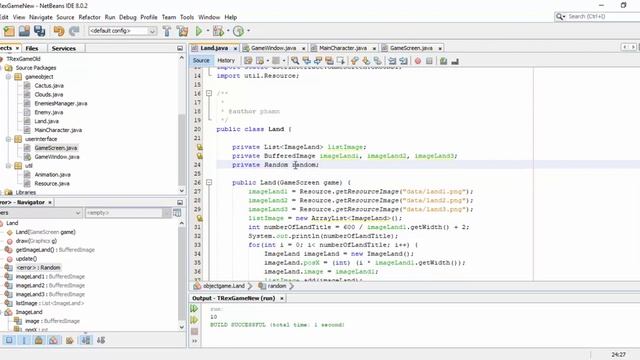This screenshot has height=360, width=640.
Task: Toggle Sort by Source button in Navigator
Action: click(101, 340)
